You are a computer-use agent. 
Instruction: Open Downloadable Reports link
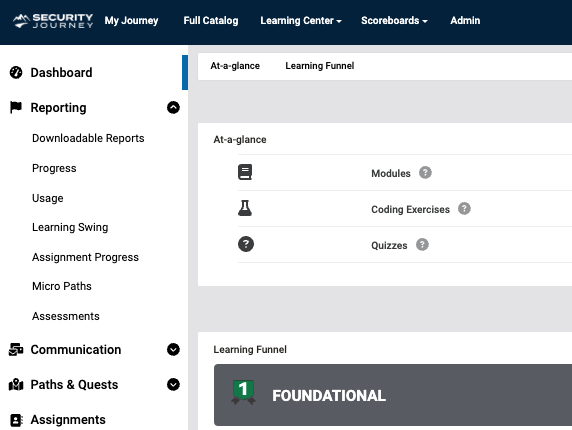point(88,138)
